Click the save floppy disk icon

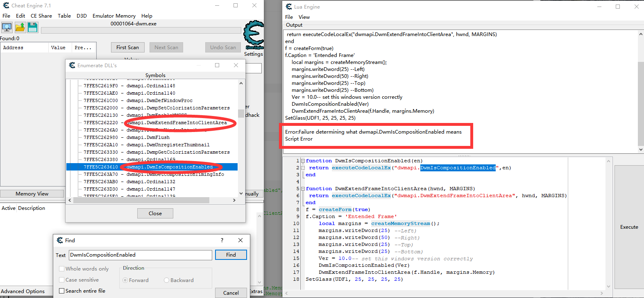[x=33, y=27]
